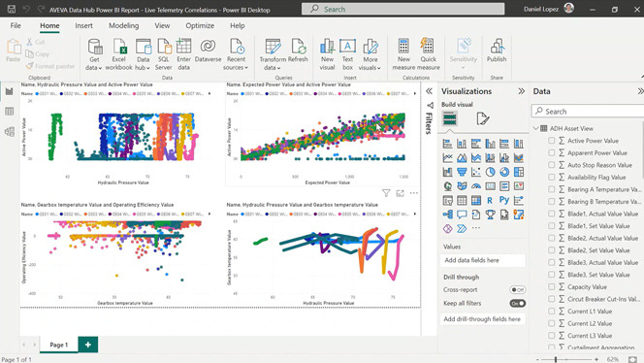Check the Capacity Value field
The width and height of the screenshot is (644, 363).
click(552, 287)
